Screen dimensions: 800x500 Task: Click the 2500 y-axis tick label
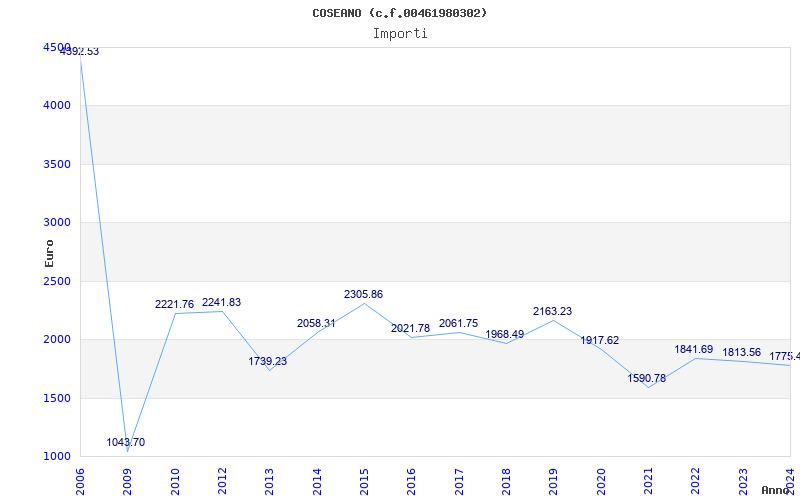(57, 281)
